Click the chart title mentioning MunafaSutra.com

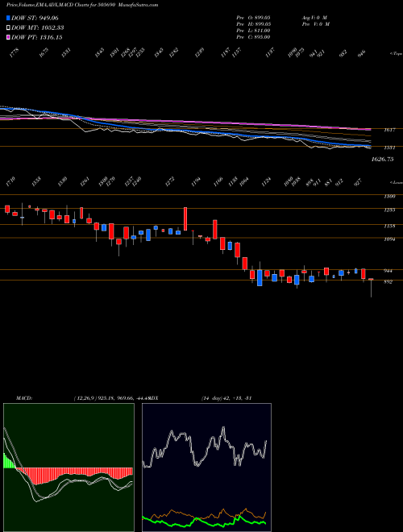82,5
